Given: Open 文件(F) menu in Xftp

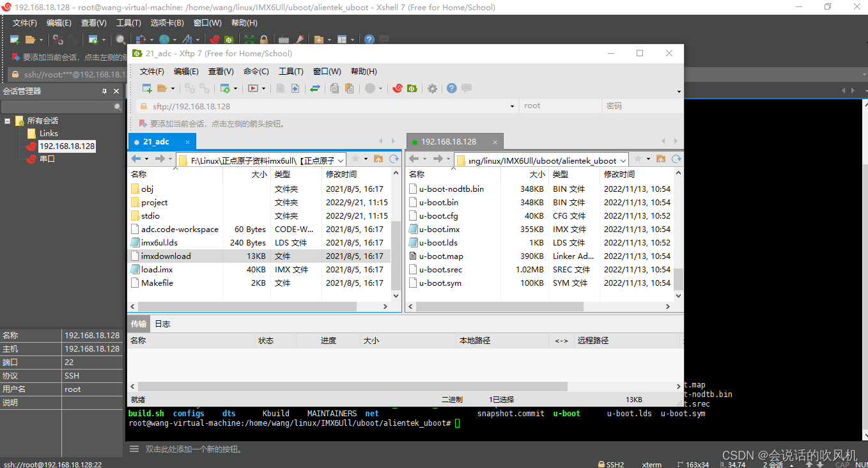Looking at the screenshot, I should point(152,71).
